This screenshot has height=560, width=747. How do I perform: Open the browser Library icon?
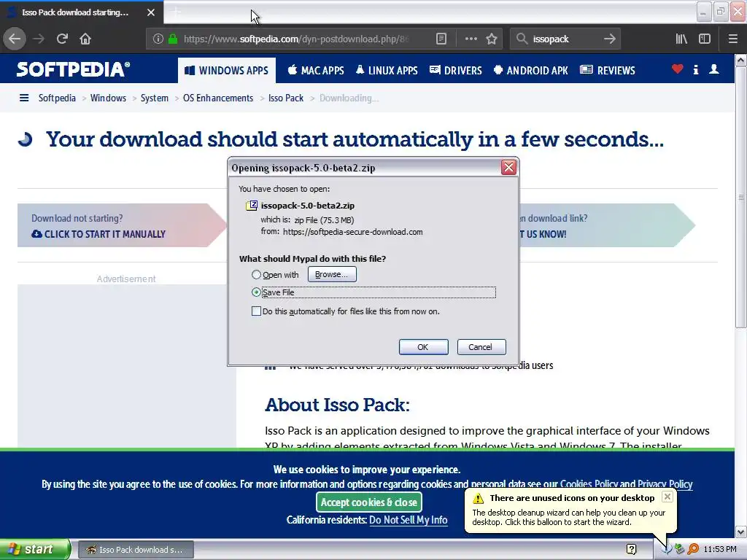click(681, 39)
